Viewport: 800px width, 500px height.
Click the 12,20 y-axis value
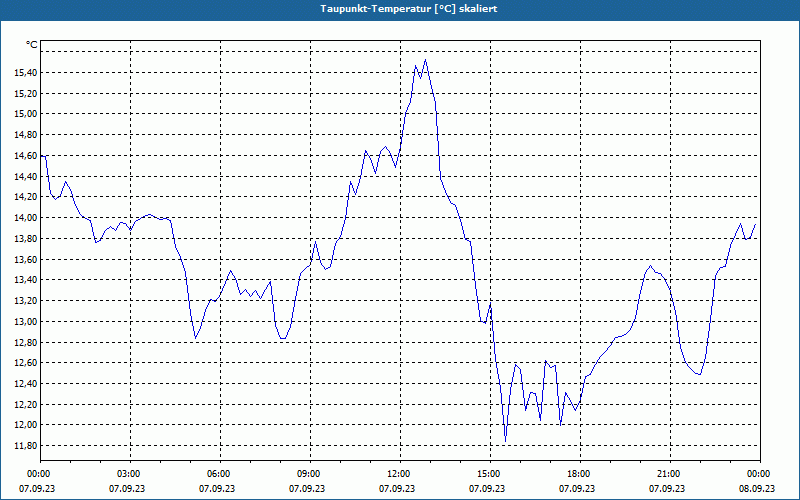26,405
